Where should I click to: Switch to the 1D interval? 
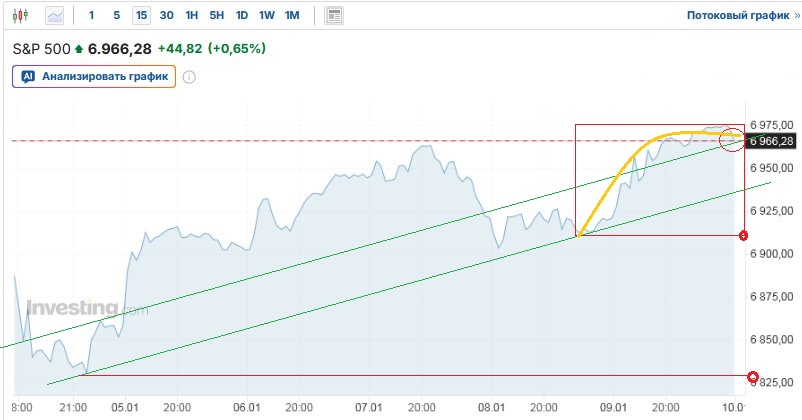coord(241,16)
